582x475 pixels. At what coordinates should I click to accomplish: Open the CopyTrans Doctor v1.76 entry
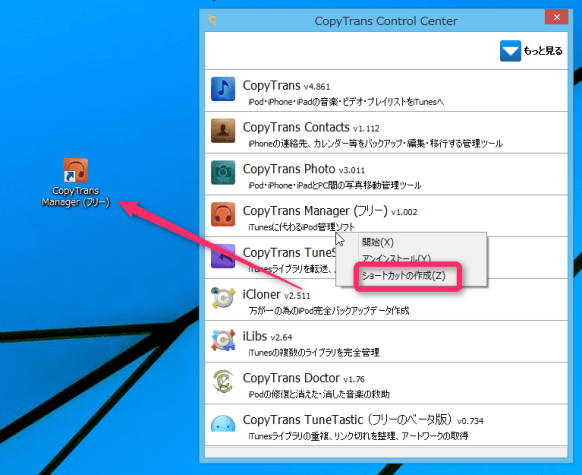coord(386,383)
